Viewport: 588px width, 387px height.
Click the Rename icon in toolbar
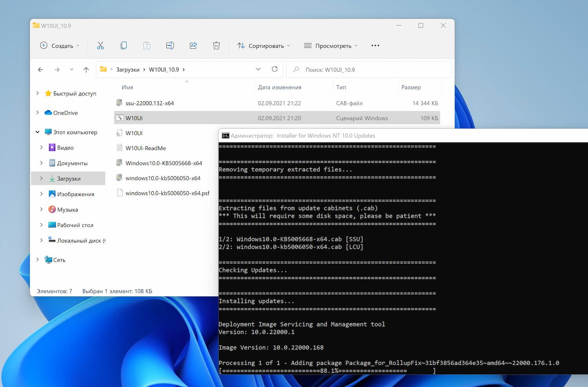(170, 46)
